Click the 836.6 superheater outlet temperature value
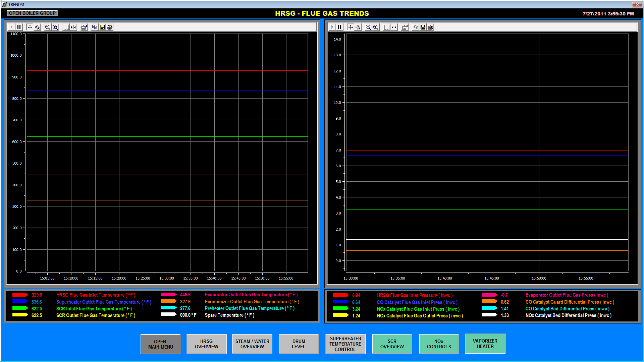This screenshot has width=644, height=362. 37,302
